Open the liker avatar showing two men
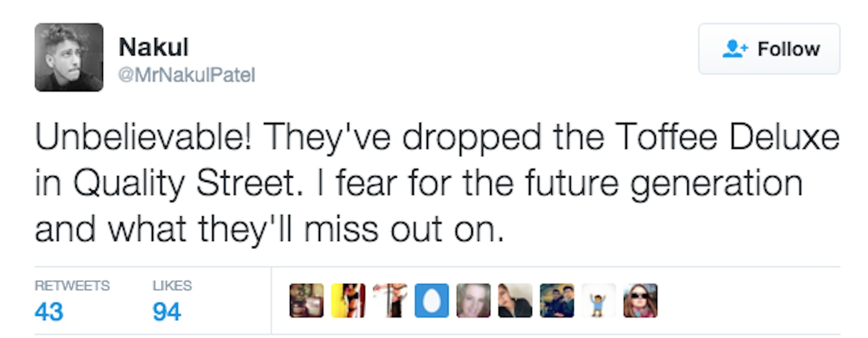The image size is (868, 338). (557, 301)
